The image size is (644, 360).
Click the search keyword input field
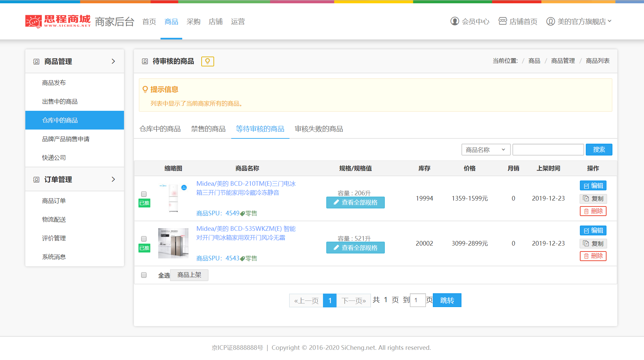pos(548,150)
